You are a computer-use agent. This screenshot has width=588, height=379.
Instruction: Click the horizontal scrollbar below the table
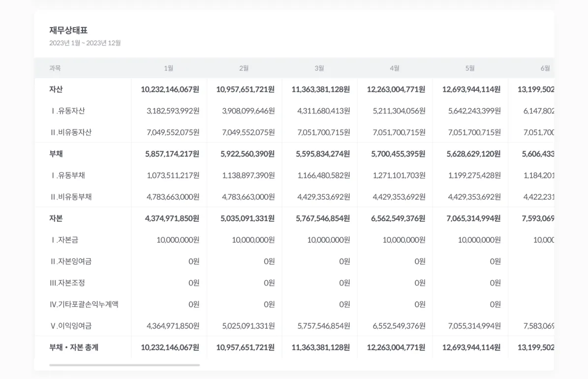pyautogui.click(x=124, y=365)
